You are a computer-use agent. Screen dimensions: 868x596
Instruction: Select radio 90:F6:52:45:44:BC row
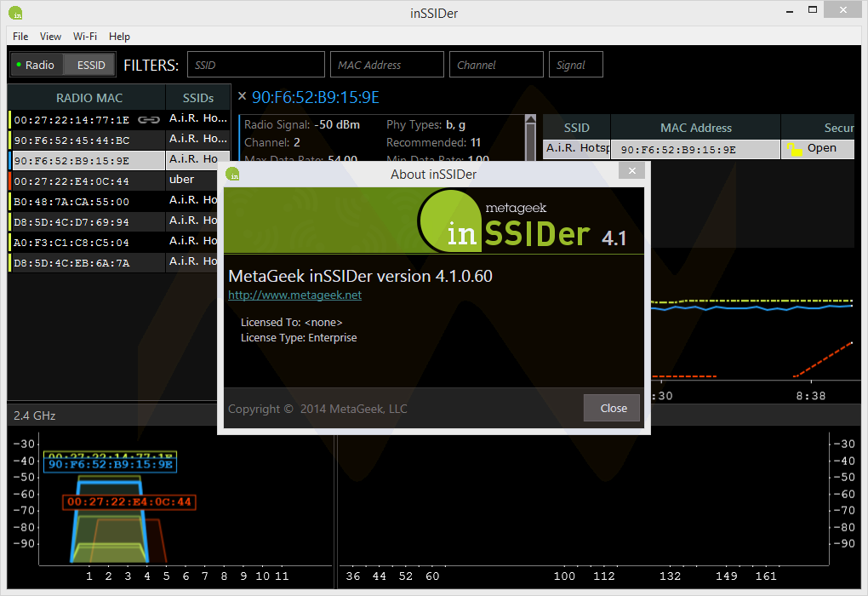119,140
